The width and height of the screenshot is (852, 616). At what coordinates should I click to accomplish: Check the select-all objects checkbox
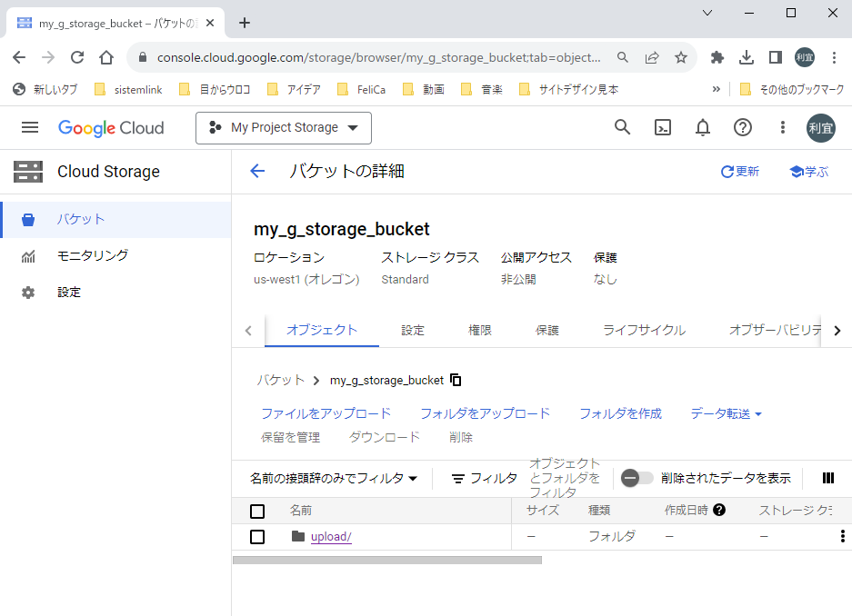[257, 511]
